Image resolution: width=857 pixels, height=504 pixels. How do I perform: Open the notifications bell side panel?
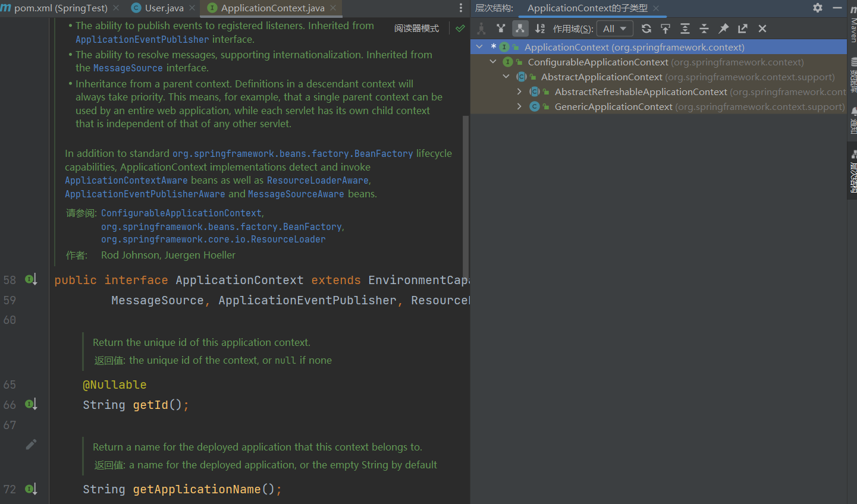(853, 121)
